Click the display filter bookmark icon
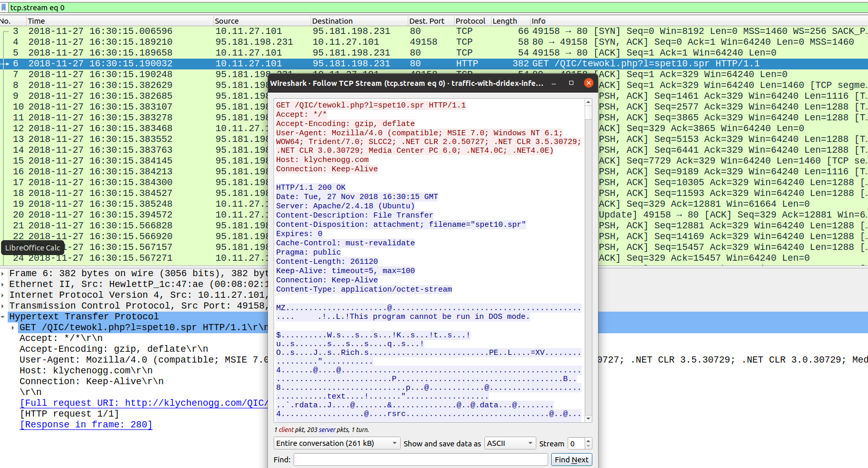This screenshot has width=868, height=468. click(x=4, y=8)
